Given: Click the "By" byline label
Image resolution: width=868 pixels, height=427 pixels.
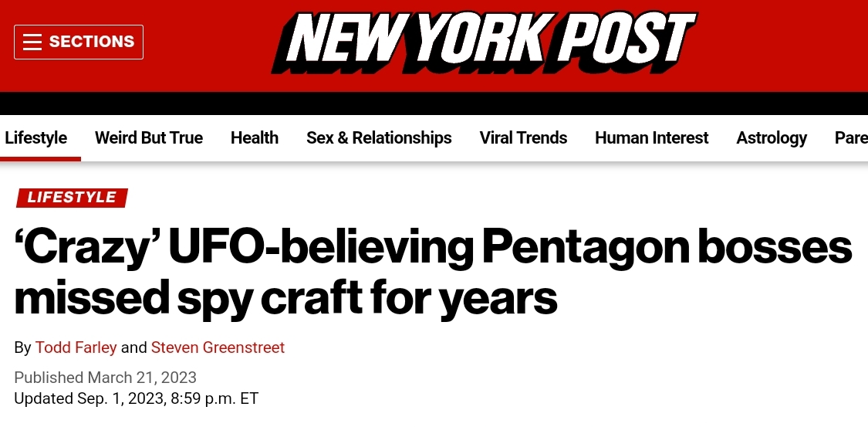Looking at the screenshot, I should [22, 347].
